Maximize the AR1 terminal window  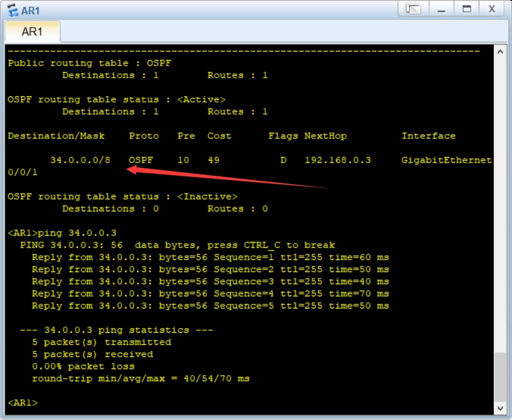(x=467, y=8)
